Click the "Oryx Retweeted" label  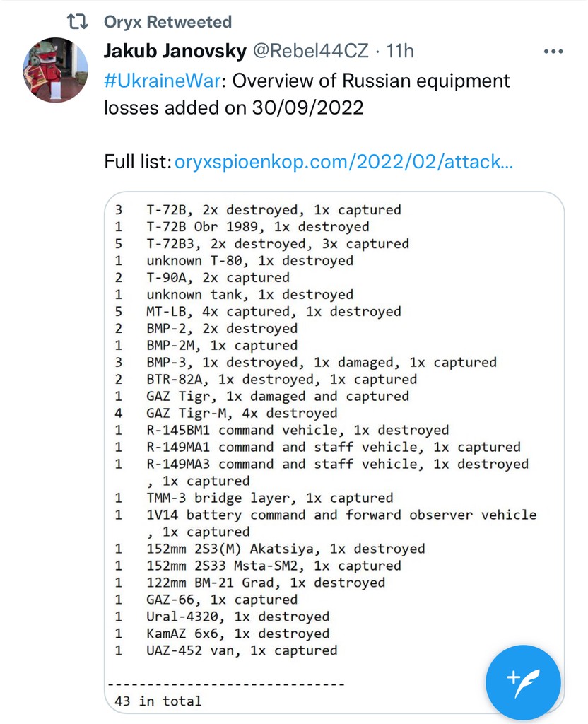point(167,22)
